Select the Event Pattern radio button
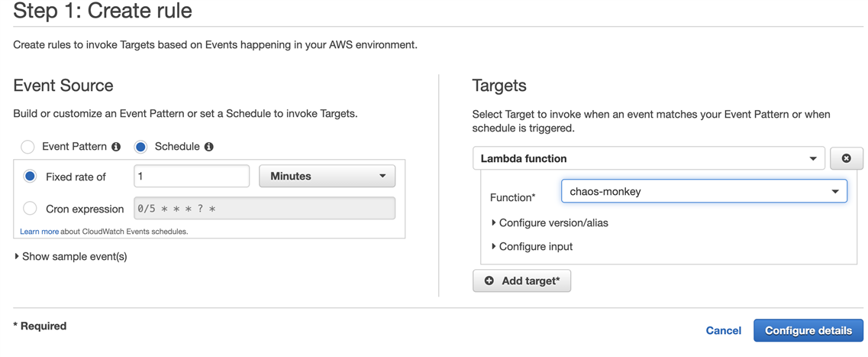Viewport: 868px width, 357px height. (x=27, y=148)
